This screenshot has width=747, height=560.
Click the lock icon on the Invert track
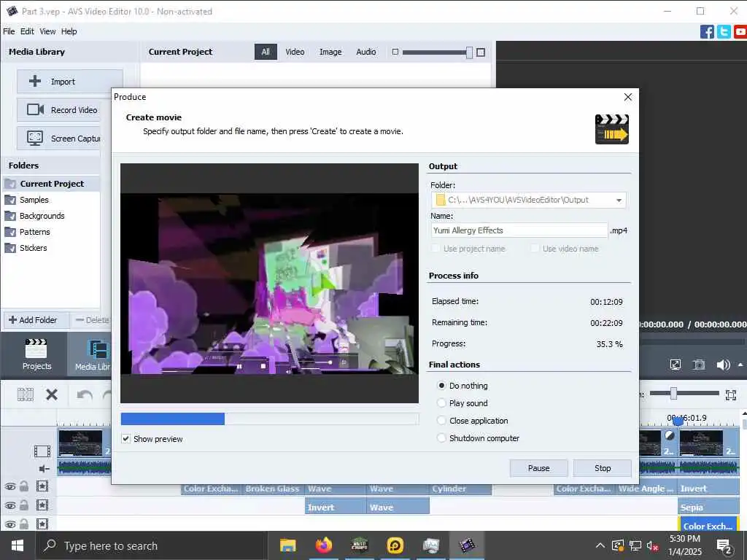click(24, 505)
